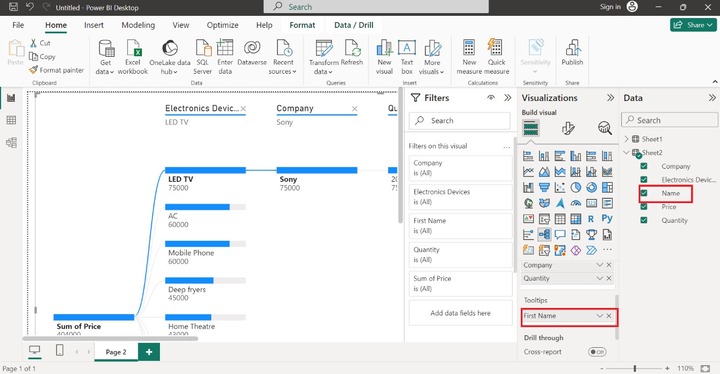Screen dimensions: 720x374
Task: Switch to the Optimize ribbon tab
Action: click(x=222, y=25)
